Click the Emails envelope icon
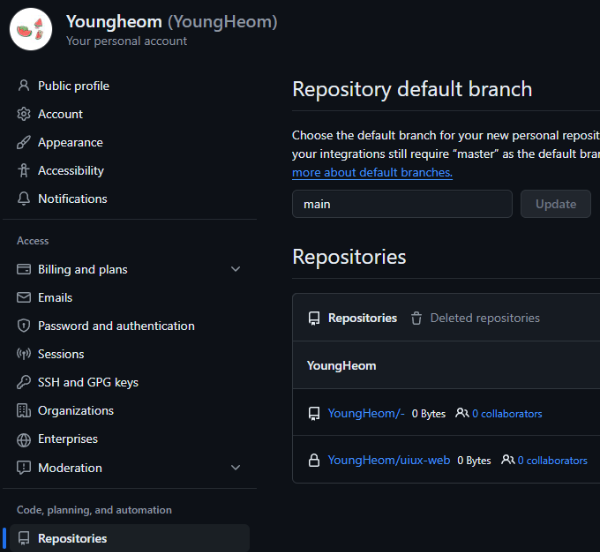Image resolution: width=600 pixels, height=552 pixels. click(24, 298)
